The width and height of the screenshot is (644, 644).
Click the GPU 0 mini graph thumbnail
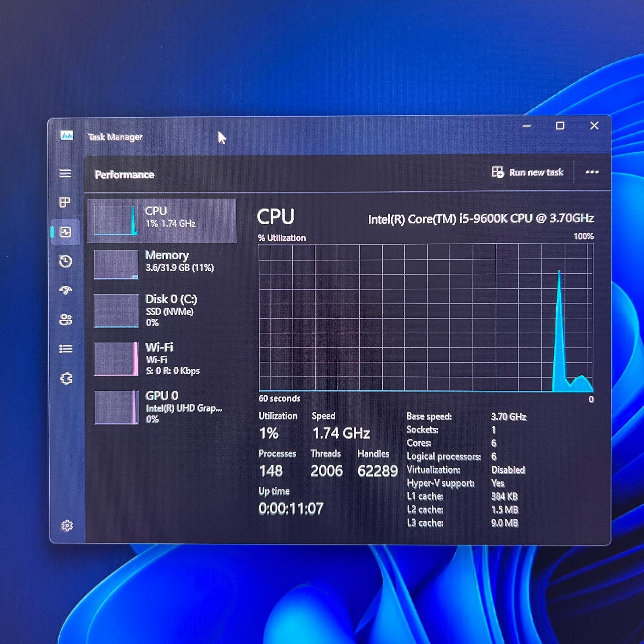(x=116, y=407)
